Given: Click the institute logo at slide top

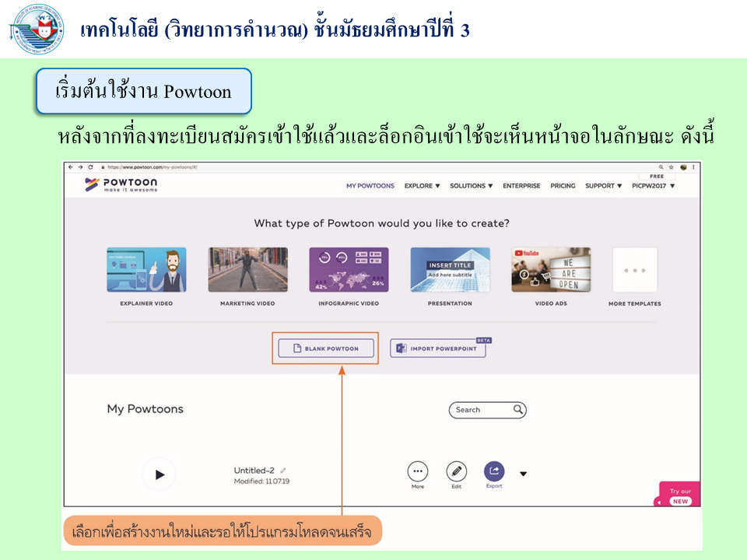Looking at the screenshot, I should click(x=37, y=29).
